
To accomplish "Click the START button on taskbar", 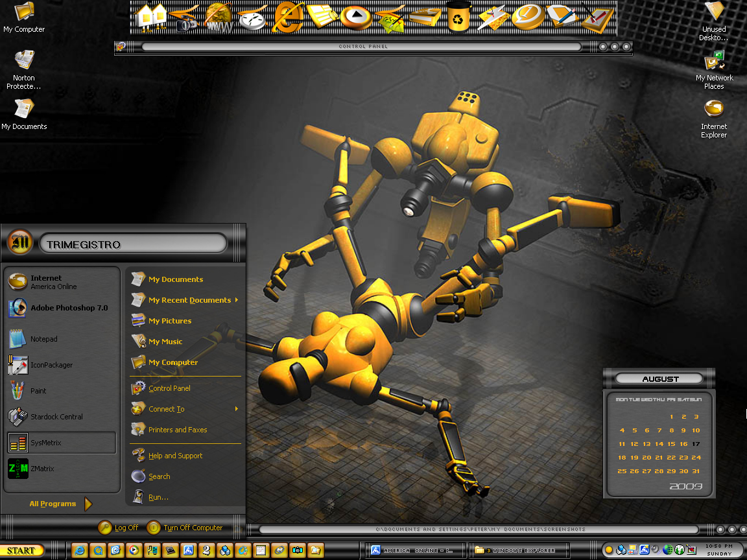I will (x=22, y=550).
